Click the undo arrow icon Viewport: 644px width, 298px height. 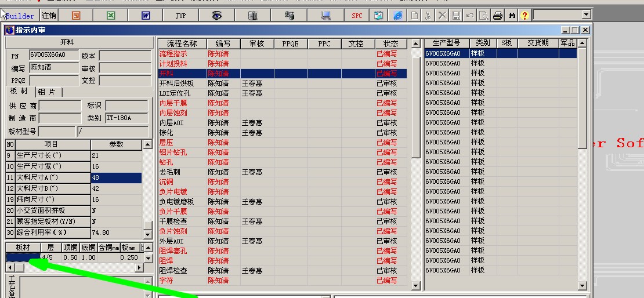[x=470, y=16]
